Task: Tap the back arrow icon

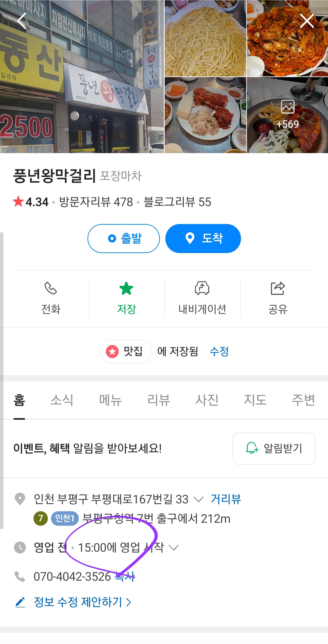Action: point(22,21)
